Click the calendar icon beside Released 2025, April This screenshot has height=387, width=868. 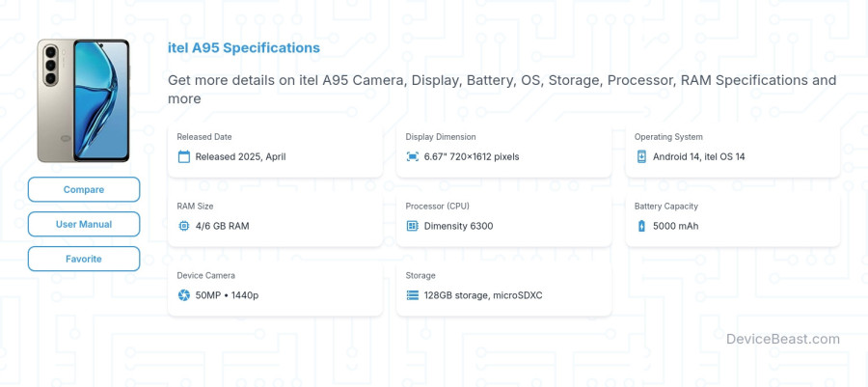coord(184,156)
